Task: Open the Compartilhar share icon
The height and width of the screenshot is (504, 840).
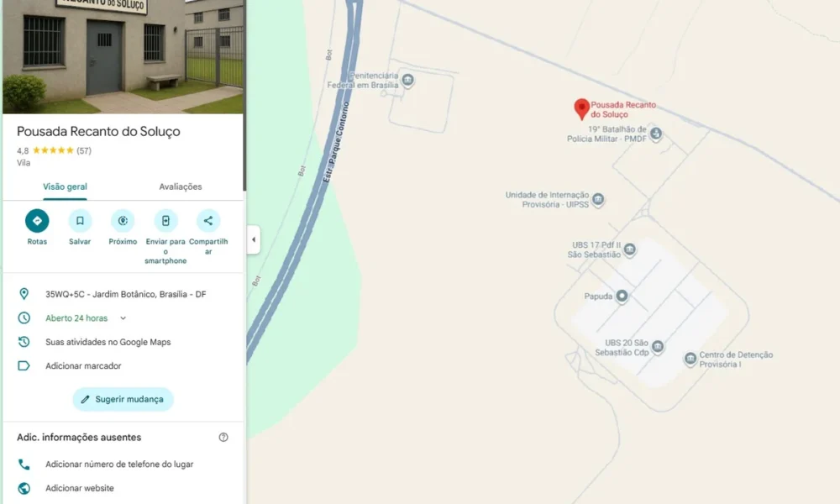Action: pos(208,221)
